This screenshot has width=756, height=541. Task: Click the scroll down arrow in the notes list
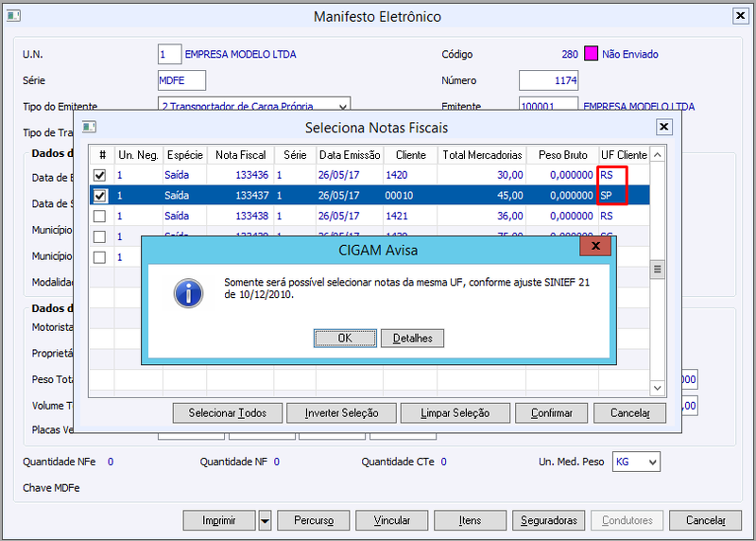pos(657,388)
